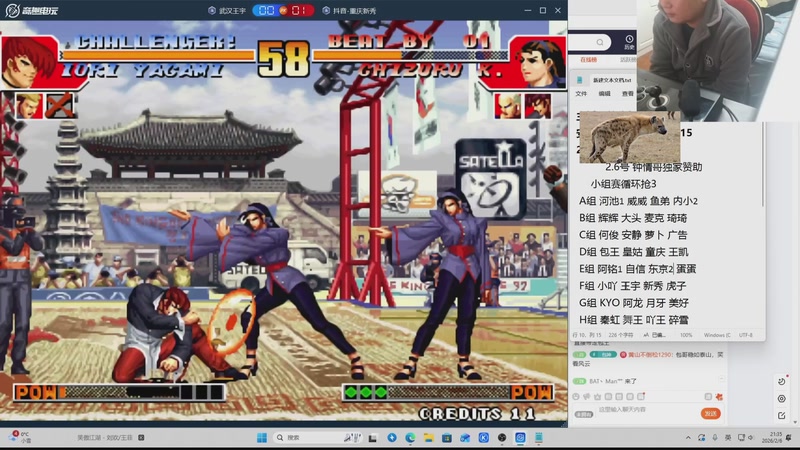
Task: Open Notepad's 编辑 menu
Action: tap(604, 94)
